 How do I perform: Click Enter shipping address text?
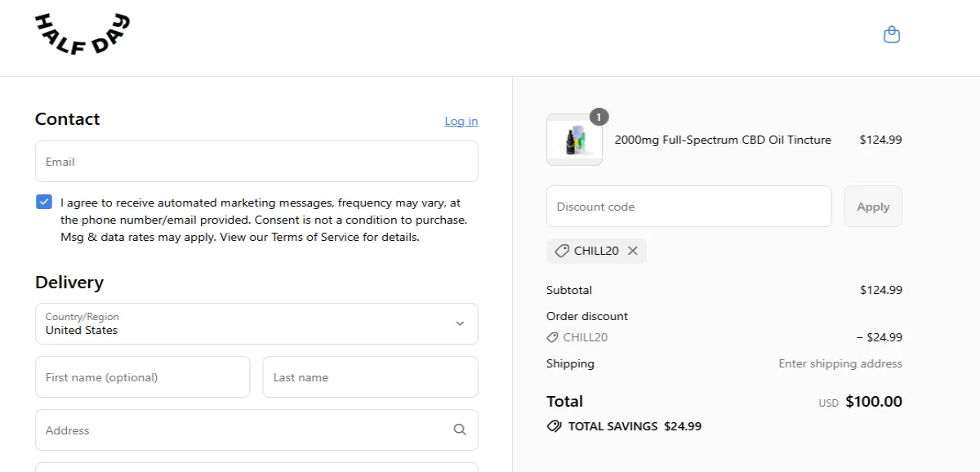click(840, 363)
